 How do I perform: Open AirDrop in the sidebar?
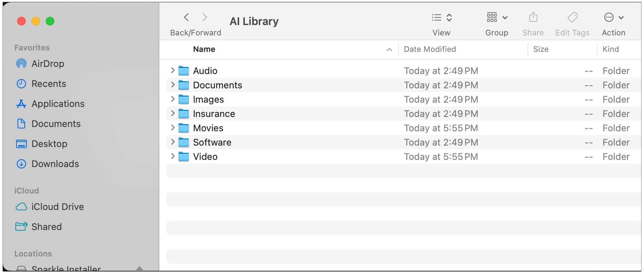pos(48,64)
